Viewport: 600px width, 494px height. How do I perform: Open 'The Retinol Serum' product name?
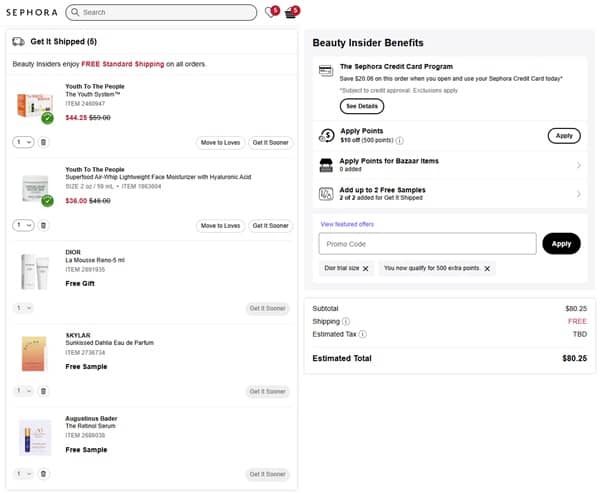click(90, 426)
